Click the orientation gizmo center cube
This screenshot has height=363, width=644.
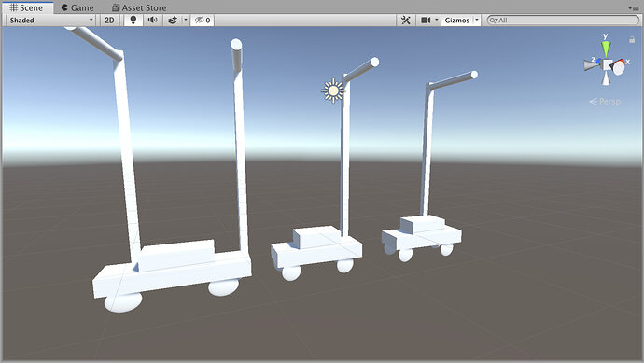point(607,65)
